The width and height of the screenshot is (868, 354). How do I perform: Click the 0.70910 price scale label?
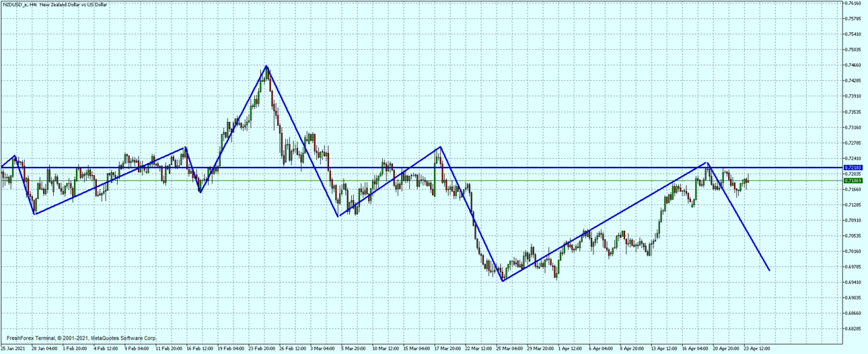tap(853, 220)
